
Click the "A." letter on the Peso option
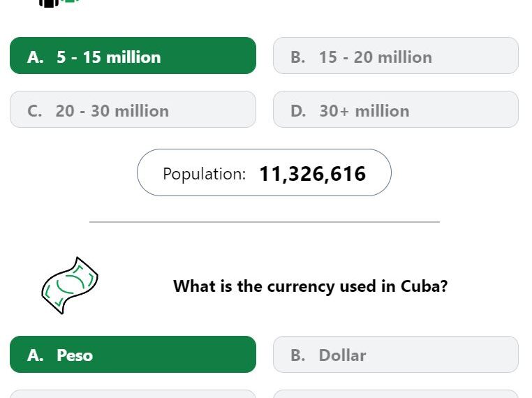click(36, 355)
